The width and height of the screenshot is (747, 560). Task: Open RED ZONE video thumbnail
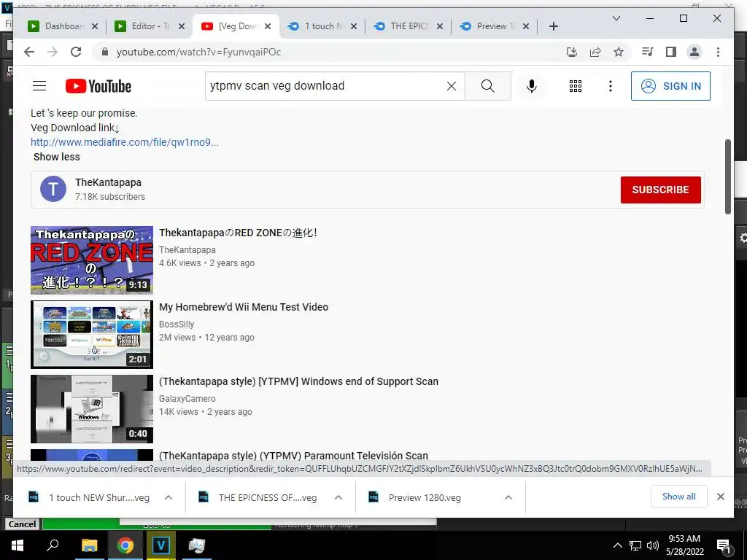(x=92, y=260)
